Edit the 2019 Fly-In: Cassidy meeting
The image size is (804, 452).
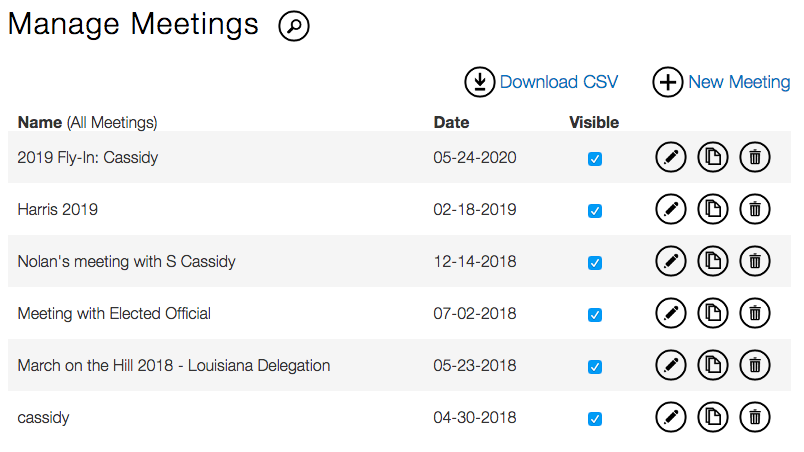[671, 158]
